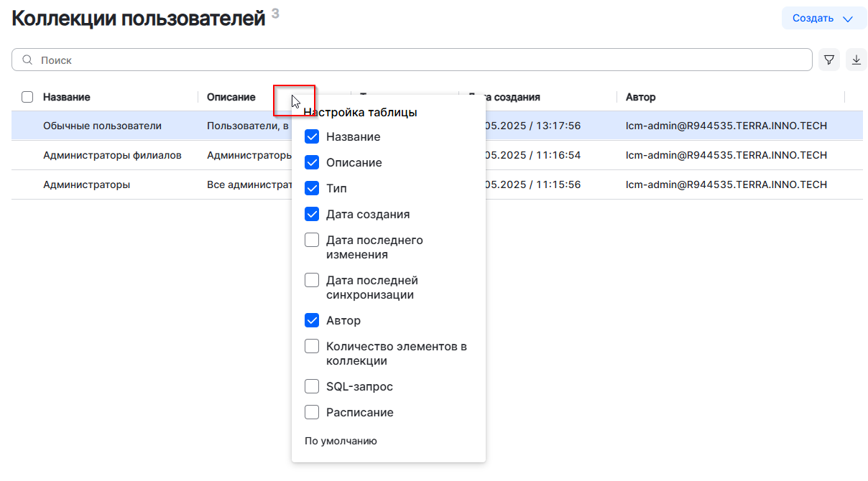Enable Количество элементов в коллекции column
The height and width of the screenshot is (481, 868).
pyautogui.click(x=312, y=347)
